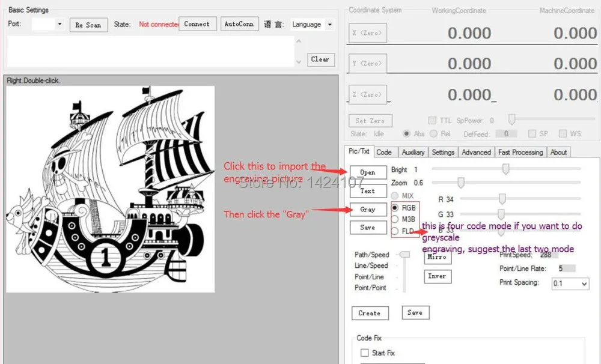Click the pirate ship preview image

click(x=111, y=189)
